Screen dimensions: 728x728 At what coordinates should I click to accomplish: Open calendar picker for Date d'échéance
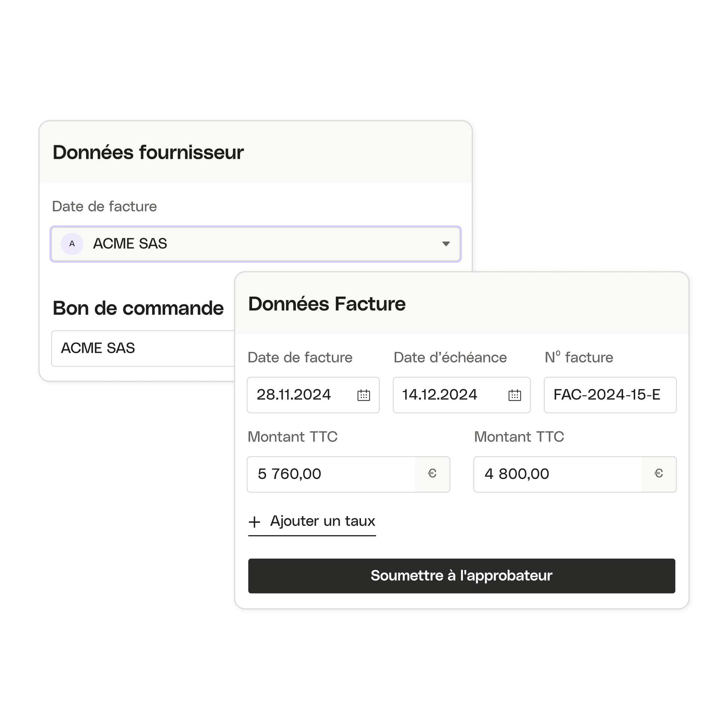[514, 395]
